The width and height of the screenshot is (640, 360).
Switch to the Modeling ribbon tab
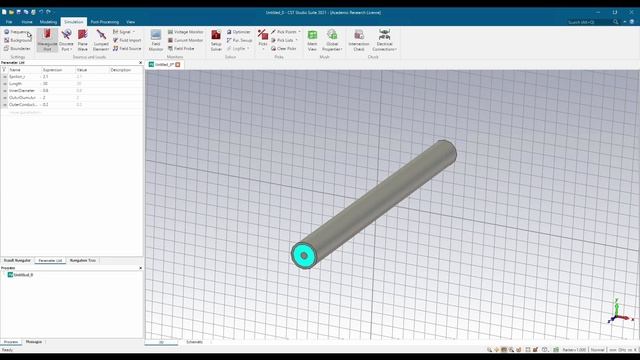pyautogui.click(x=48, y=22)
